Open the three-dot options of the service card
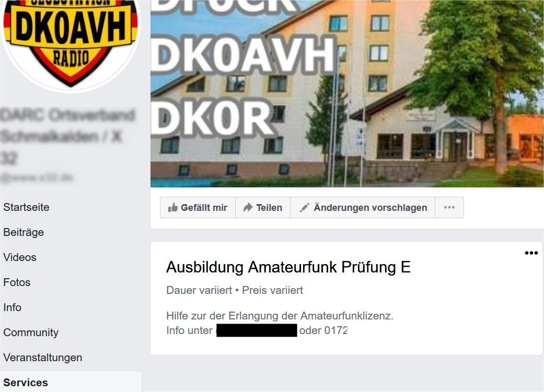 (x=531, y=253)
